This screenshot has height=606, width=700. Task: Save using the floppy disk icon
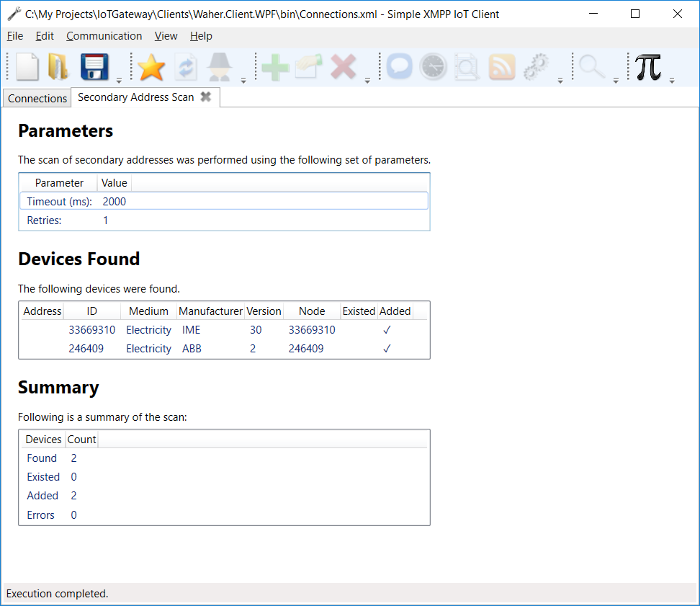click(x=94, y=67)
